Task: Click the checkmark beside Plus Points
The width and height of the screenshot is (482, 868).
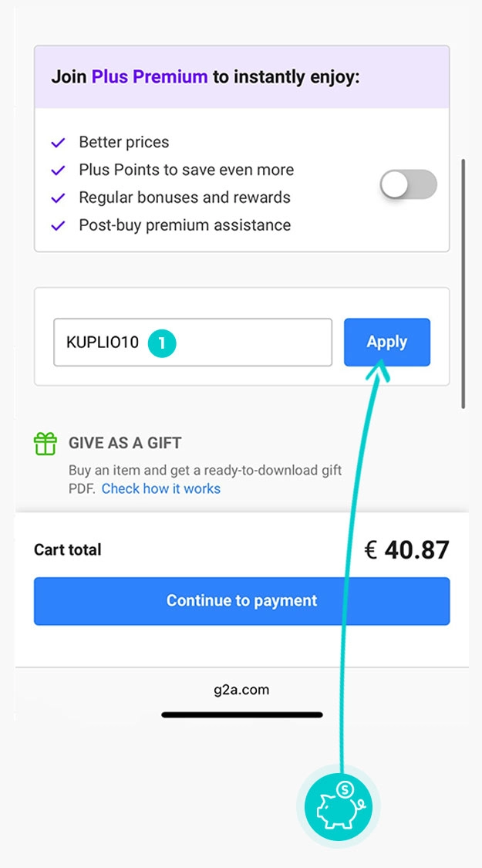Action: click(x=58, y=171)
